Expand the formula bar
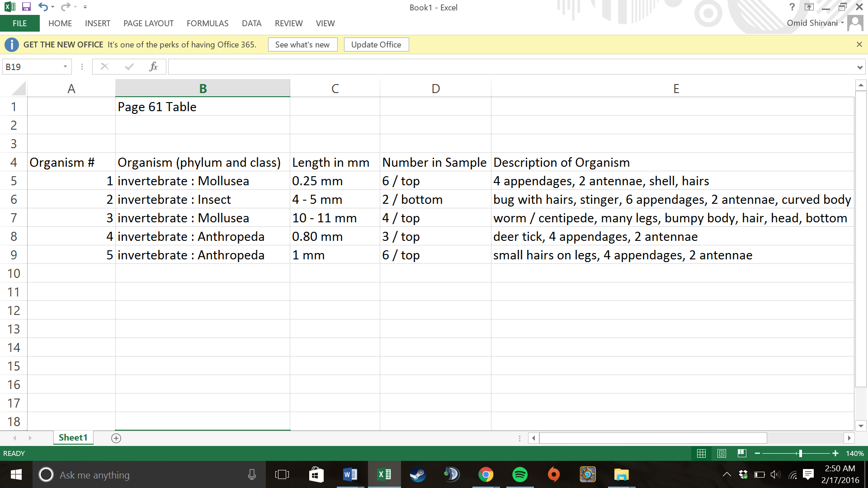Viewport: 868px width, 488px height. point(859,67)
